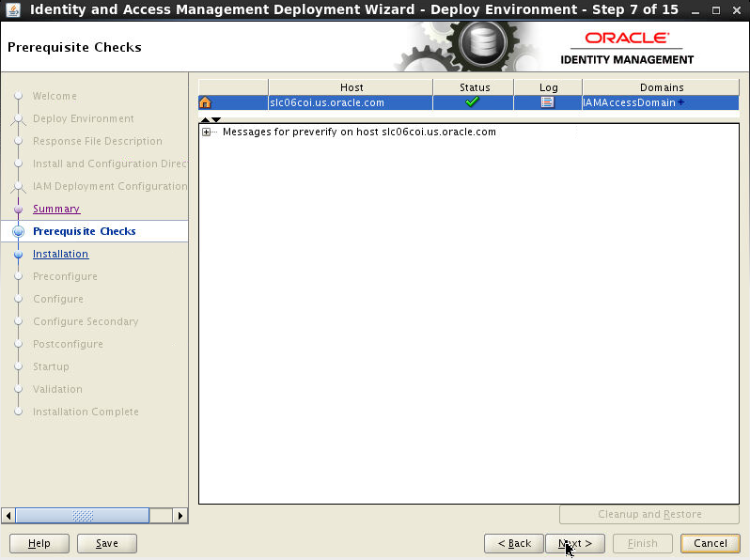The width and height of the screenshot is (750, 560).
Task: Click the Status column header
Action: click(474, 87)
